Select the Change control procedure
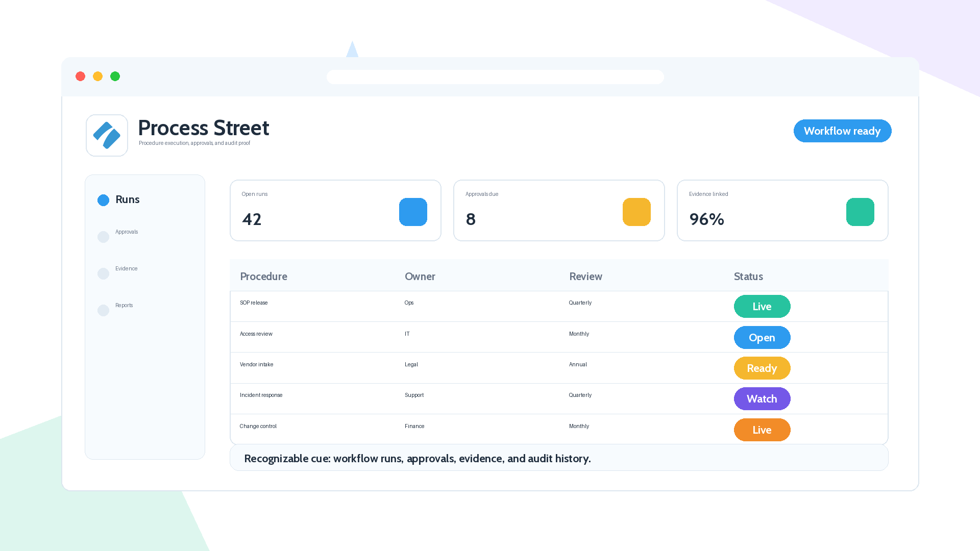Screen dimensions: 980x551 coord(258,426)
